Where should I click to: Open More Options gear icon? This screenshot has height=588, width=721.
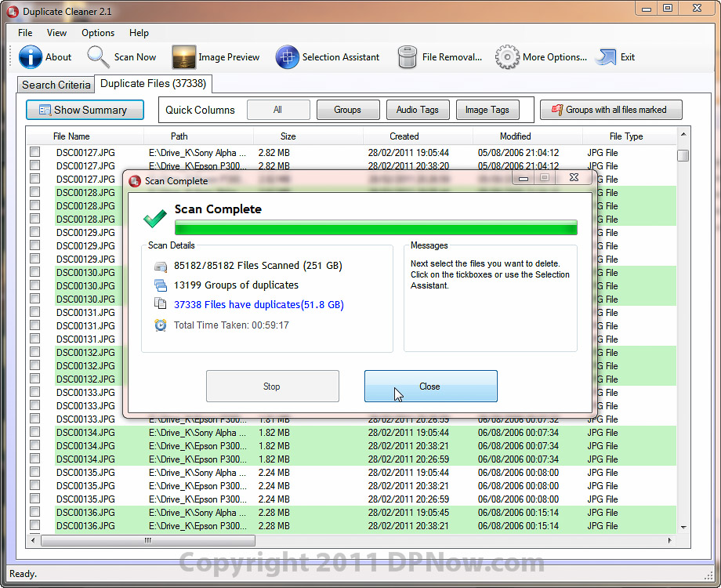tap(507, 57)
